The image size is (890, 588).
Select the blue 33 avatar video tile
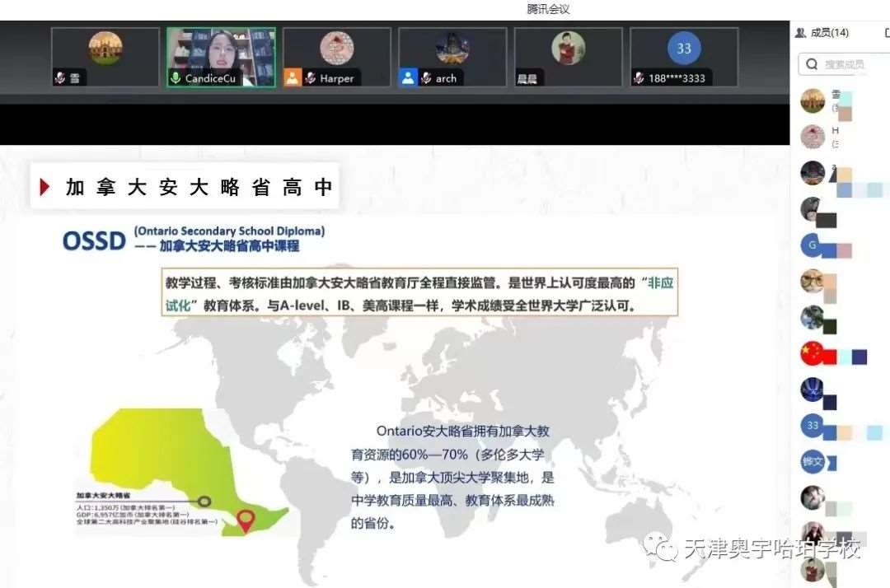tap(684, 49)
